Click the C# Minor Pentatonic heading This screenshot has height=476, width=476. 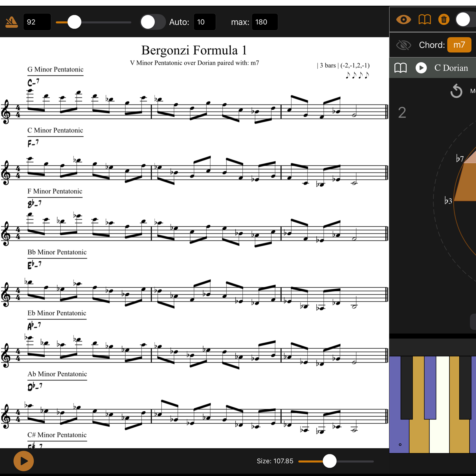click(57, 435)
